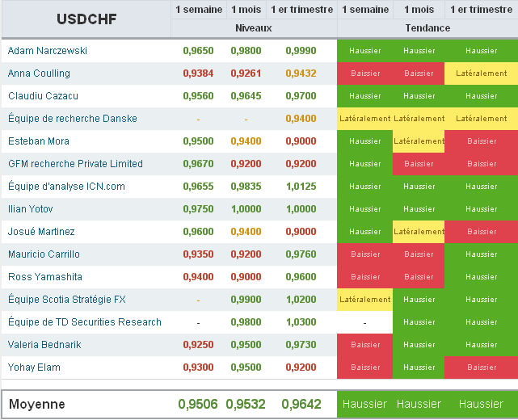Screen dimensions: 518x420
Task: Click Josué Martinez's Baissier quarterly trend cell
Action: point(481,232)
